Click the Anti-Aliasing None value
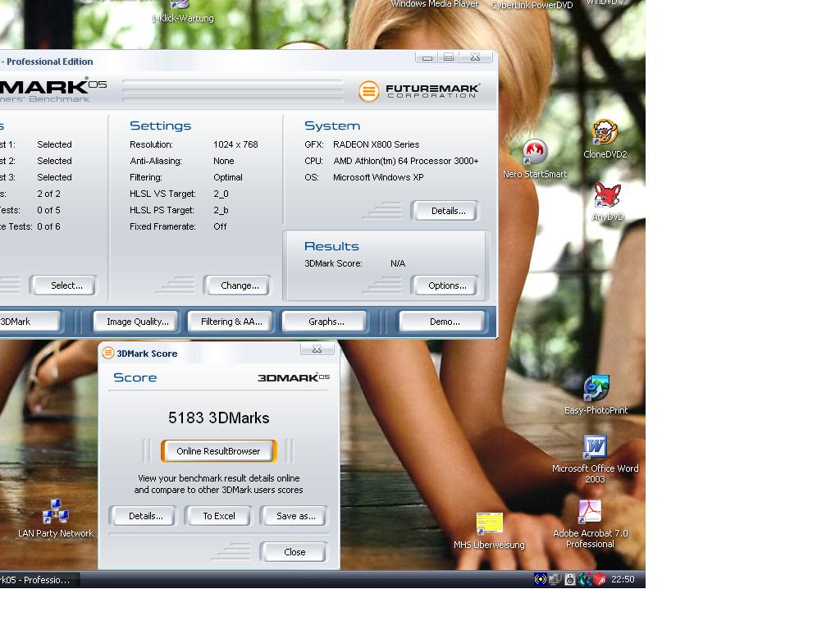840x630 pixels. tap(223, 162)
